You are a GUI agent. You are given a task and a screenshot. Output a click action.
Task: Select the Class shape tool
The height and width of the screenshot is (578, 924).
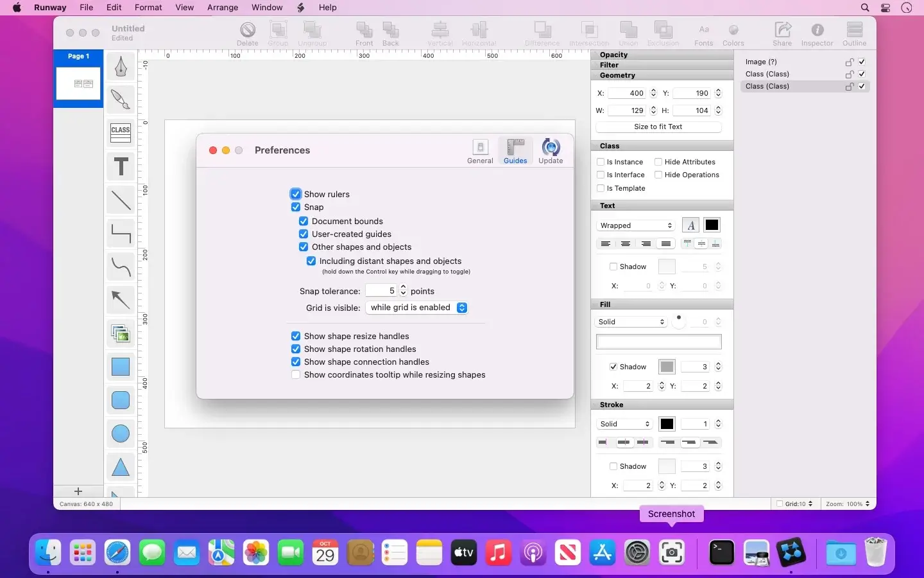click(x=121, y=133)
